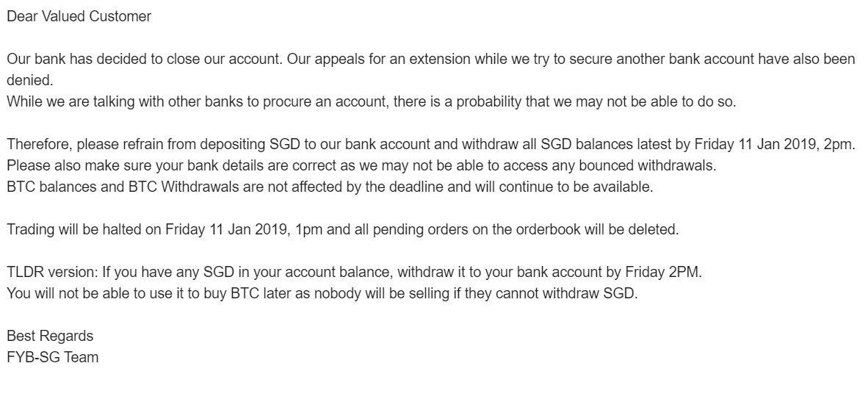Viewport: 868px width, 399px height.
Task: Click the signature "FYB-SG Team"
Action: pyautogui.click(x=53, y=357)
